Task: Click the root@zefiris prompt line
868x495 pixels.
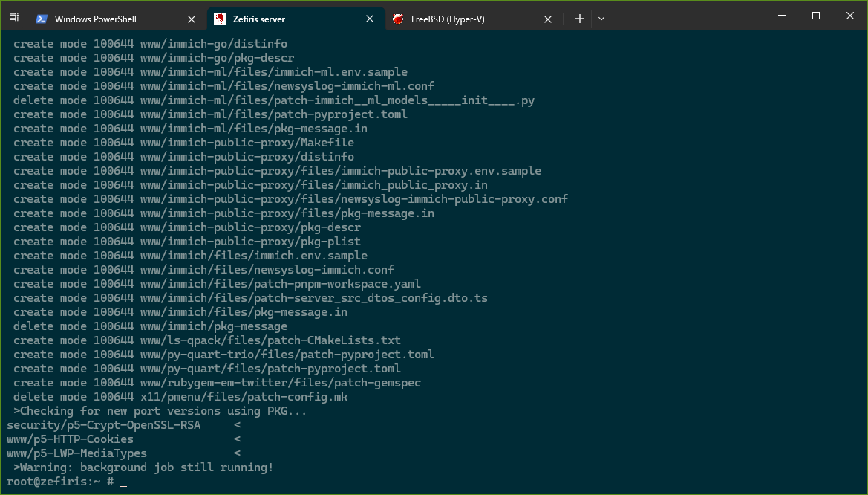Action: pos(67,482)
